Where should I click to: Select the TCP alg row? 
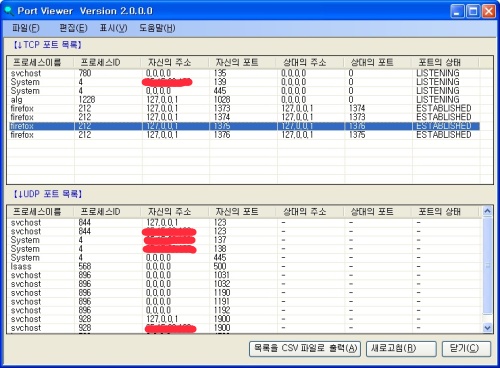click(x=244, y=100)
